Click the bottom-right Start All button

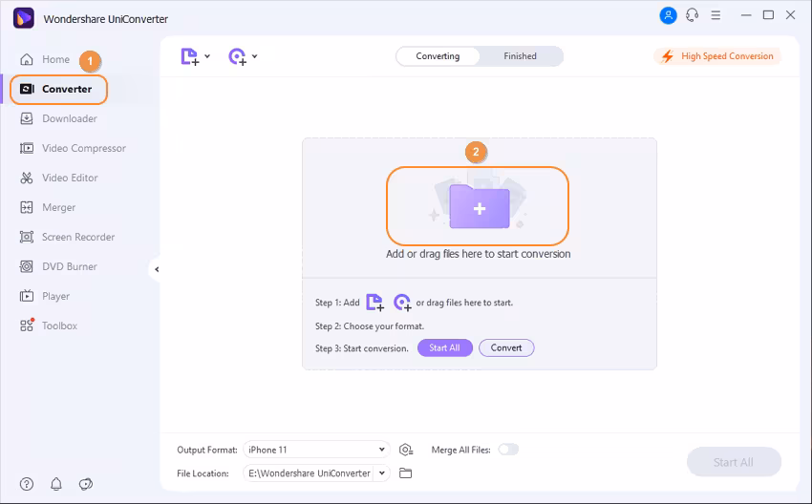[x=734, y=462]
